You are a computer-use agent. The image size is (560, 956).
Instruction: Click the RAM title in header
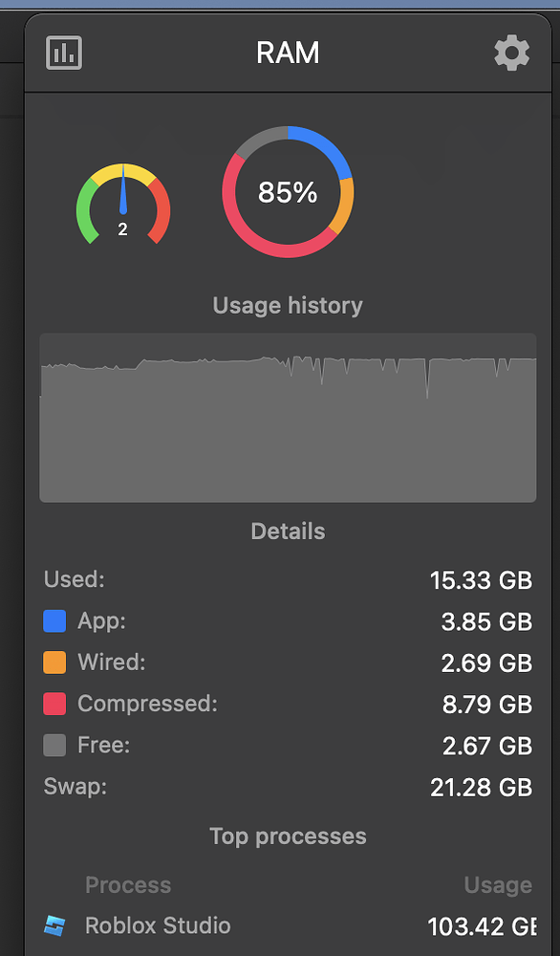288,53
